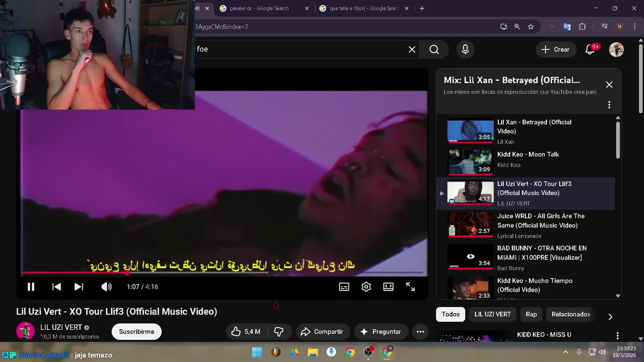Open LIL UZI VERT channel name
The height and width of the screenshot is (362, 644).
click(x=61, y=327)
